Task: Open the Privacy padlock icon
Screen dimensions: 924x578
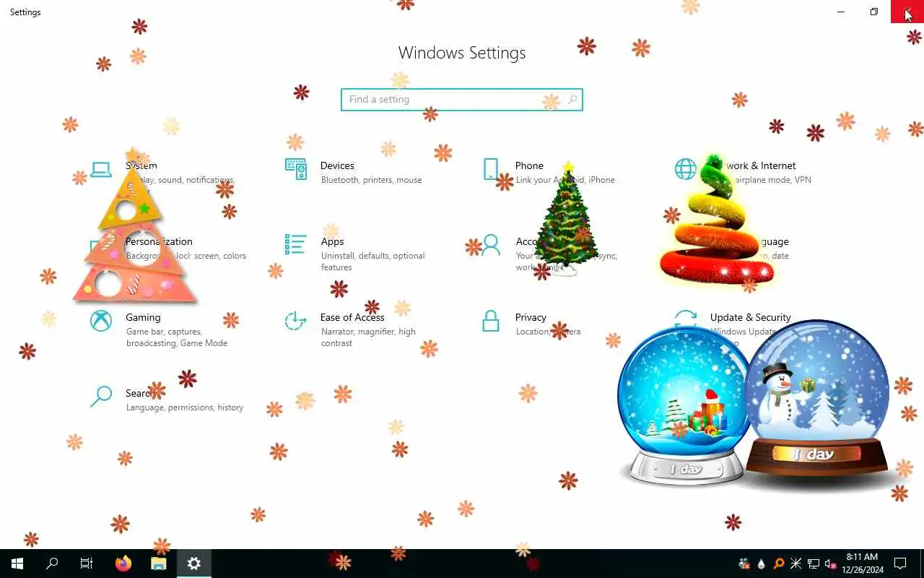Action: pos(491,321)
